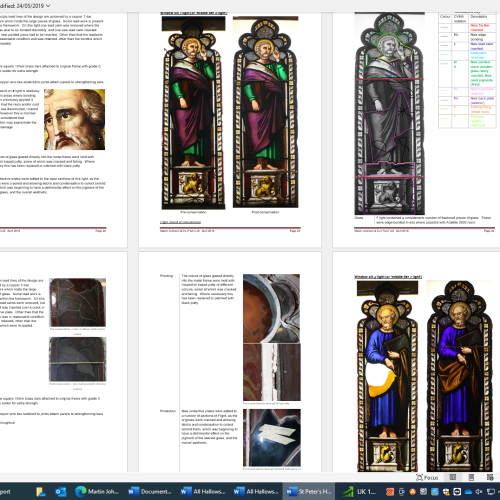The height and width of the screenshot is (500, 500).
Task: Click the 'Painting' row label
Action: pos(166,276)
